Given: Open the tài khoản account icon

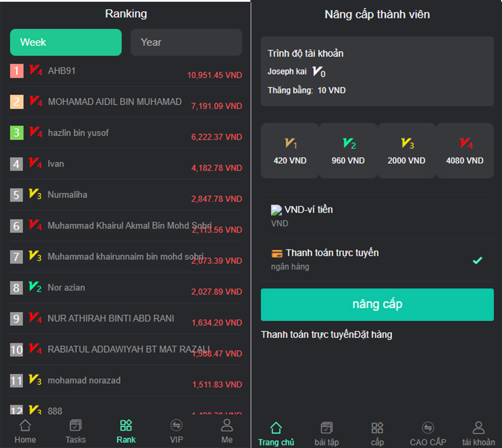Looking at the screenshot, I should 478,428.
